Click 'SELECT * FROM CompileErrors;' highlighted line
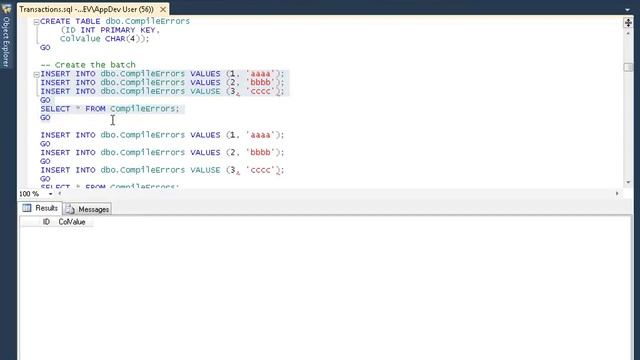640x360 pixels. 110,109
